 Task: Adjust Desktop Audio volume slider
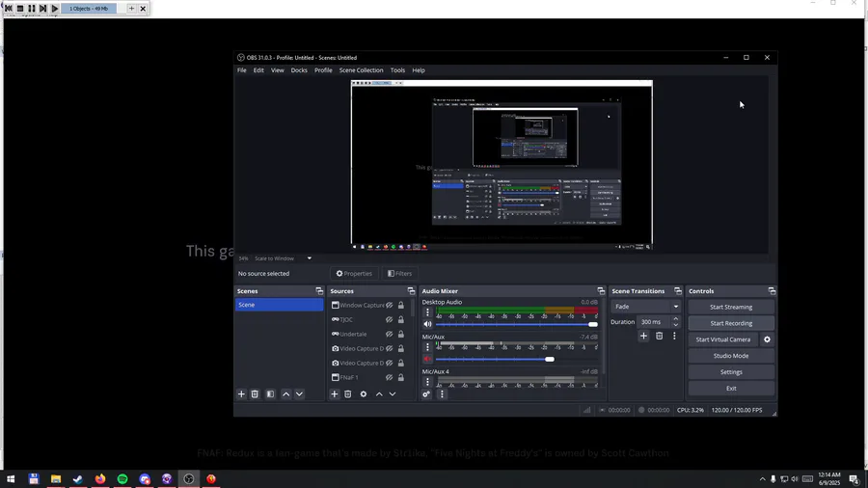pos(517,324)
